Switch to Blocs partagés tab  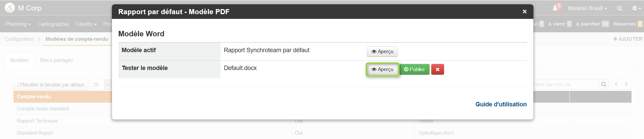tap(57, 60)
